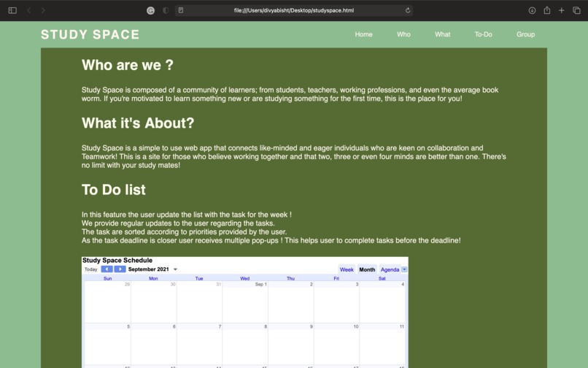Click the privacy shield icon
This screenshot has height=368, width=588.
[x=166, y=10]
